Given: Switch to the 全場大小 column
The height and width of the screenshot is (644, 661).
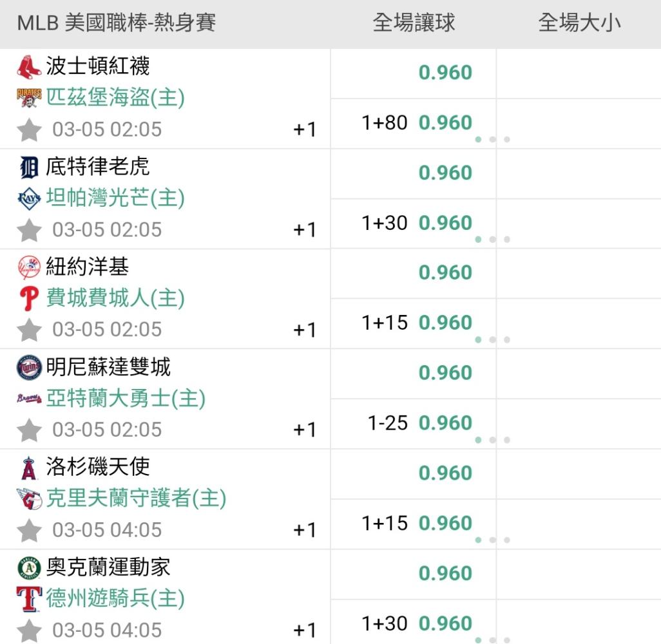Looking at the screenshot, I should click(x=579, y=23).
